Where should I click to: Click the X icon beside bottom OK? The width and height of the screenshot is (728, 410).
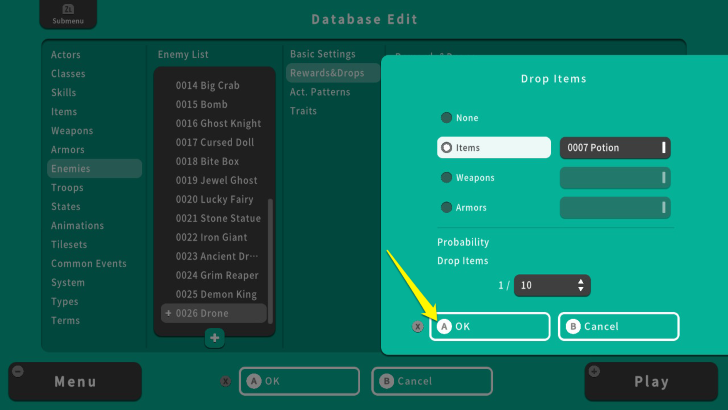(x=226, y=382)
